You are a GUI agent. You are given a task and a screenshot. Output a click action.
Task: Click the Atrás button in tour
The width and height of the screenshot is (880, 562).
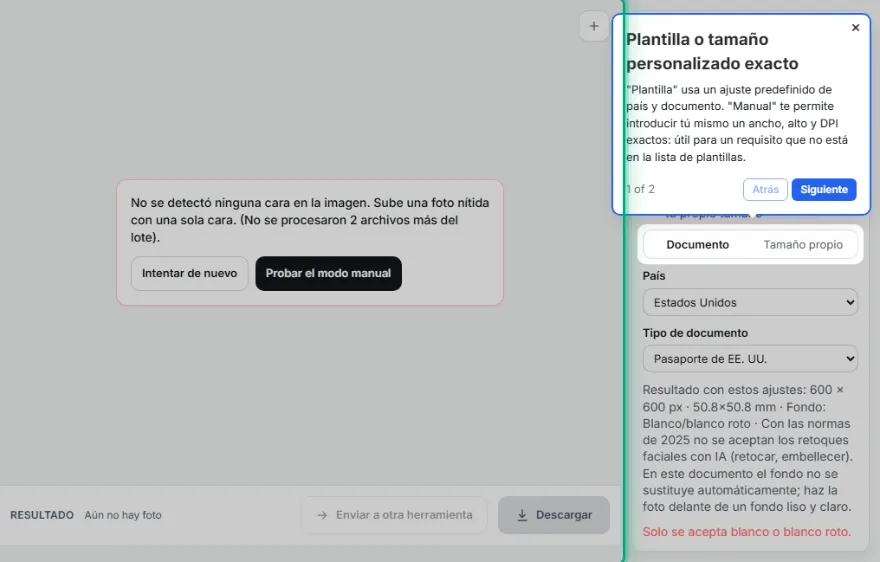[x=766, y=189]
